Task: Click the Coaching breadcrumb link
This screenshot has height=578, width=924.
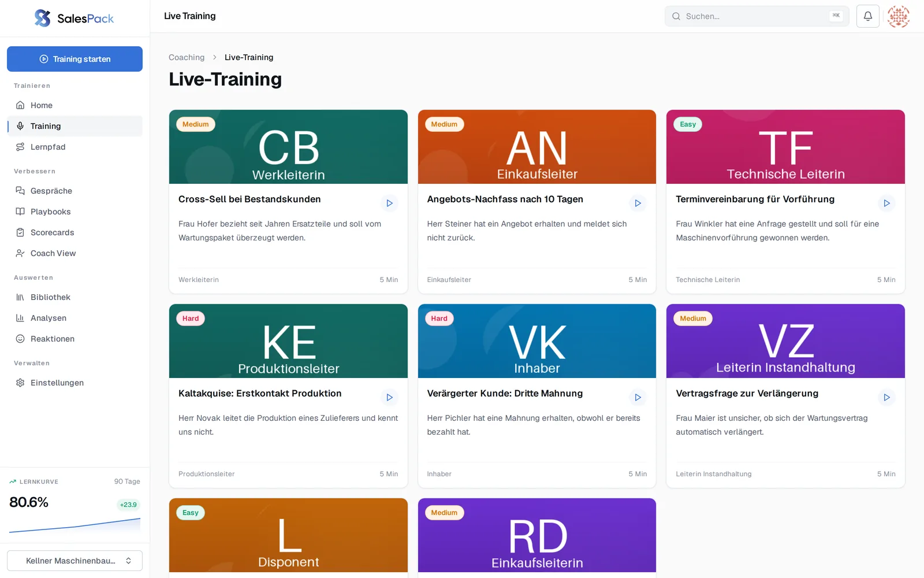Action: 187,57
